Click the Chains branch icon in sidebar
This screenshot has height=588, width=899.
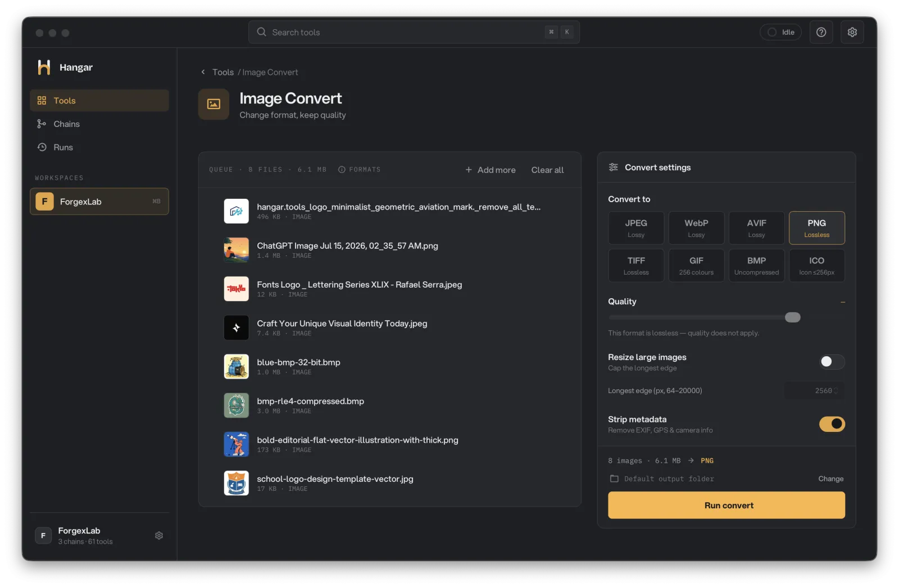[42, 124]
